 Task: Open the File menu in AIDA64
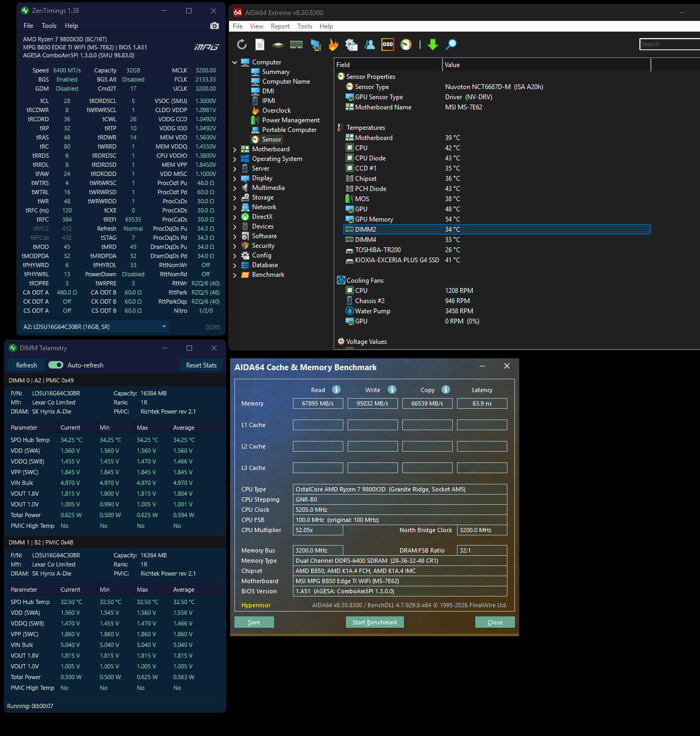(238, 26)
